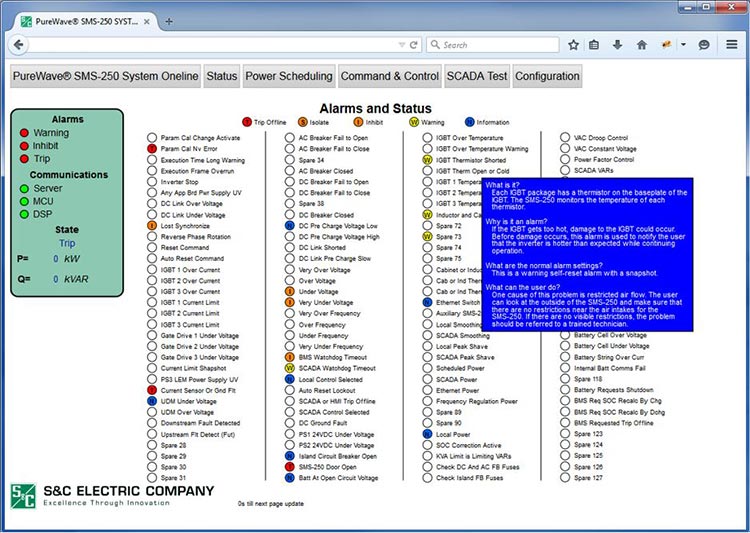Open dropdown arrow beside the toolbar extension icon
750x533 pixels.
[x=683, y=44]
